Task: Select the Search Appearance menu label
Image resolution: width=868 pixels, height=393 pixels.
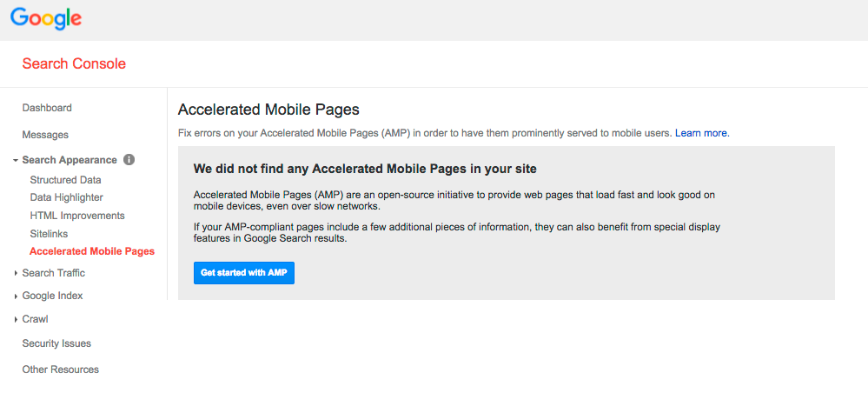Action: (70, 160)
